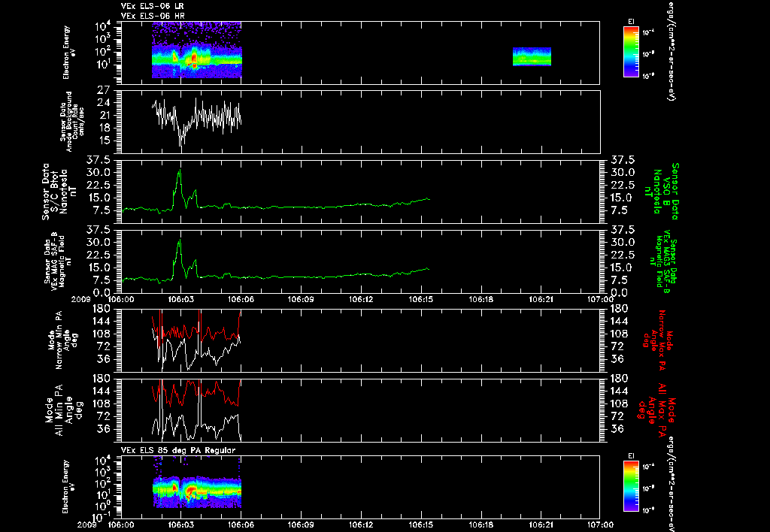
Task: Click the '106:12' time label on the middle axis
Action: [x=361, y=299]
